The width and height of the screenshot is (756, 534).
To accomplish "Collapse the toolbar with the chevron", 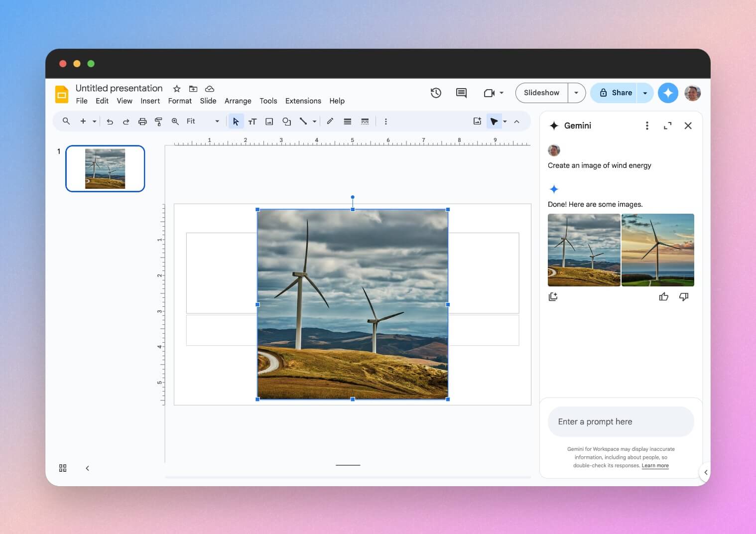I will coord(516,121).
